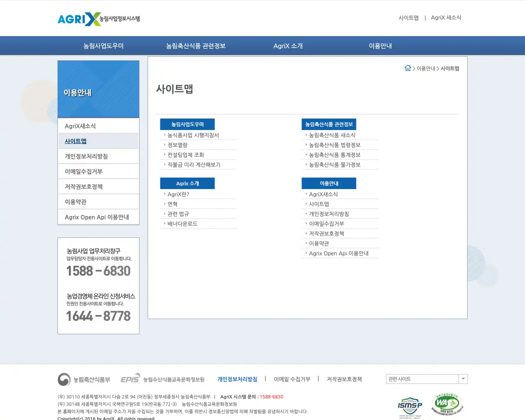Click the home icon in the breadcrumb
This screenshot has height=420, width=525.
tap(408, 68)
